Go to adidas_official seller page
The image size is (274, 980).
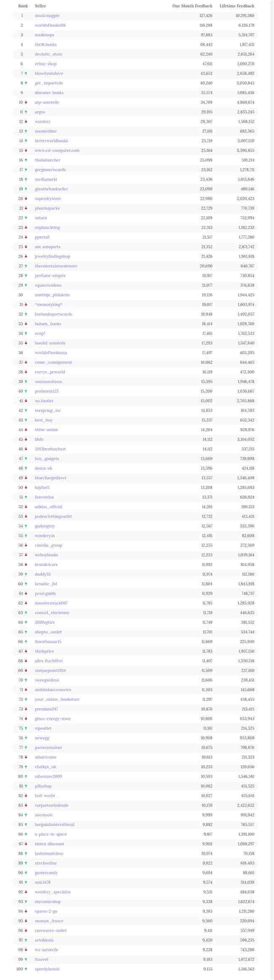[48, 507]
